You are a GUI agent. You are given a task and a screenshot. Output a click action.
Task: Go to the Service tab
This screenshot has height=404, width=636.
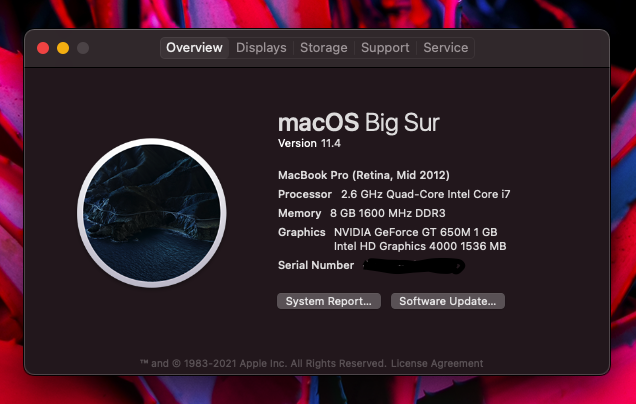(x=445, y=48)
